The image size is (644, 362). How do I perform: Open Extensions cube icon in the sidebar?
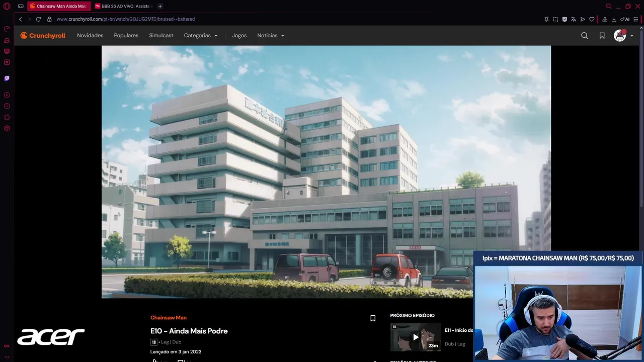(7, 117)
